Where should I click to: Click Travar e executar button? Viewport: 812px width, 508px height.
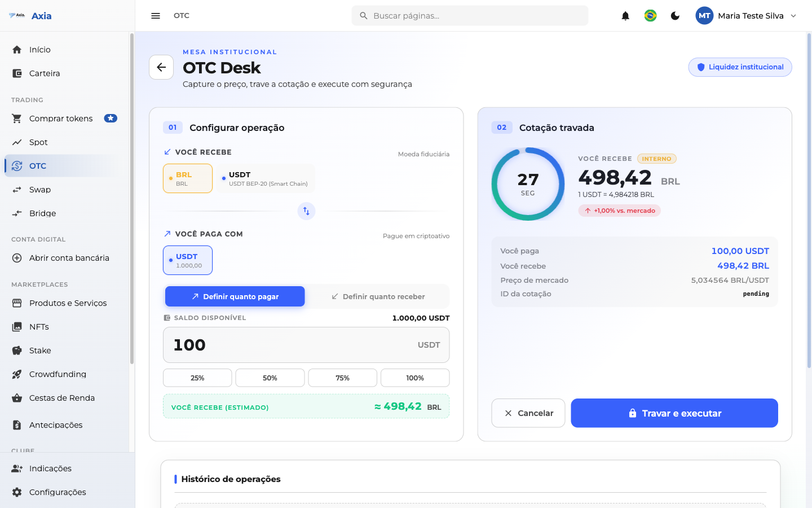(674, 413)
